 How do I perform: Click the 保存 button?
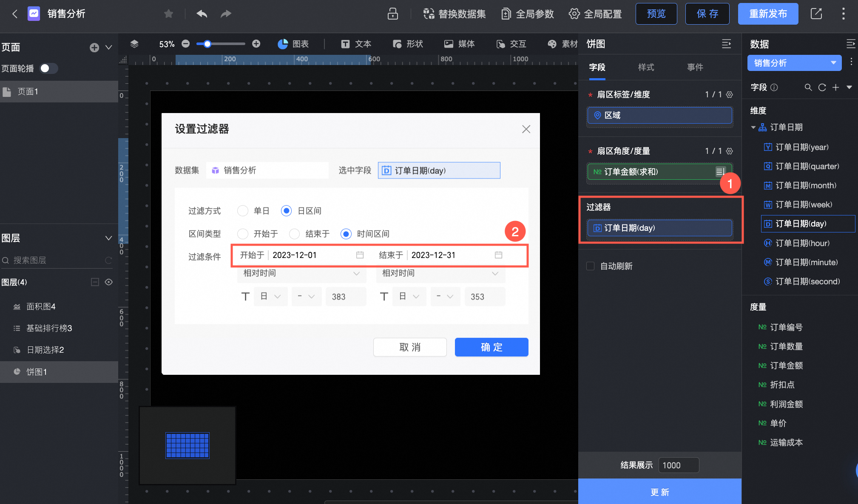tap(707, 14)
